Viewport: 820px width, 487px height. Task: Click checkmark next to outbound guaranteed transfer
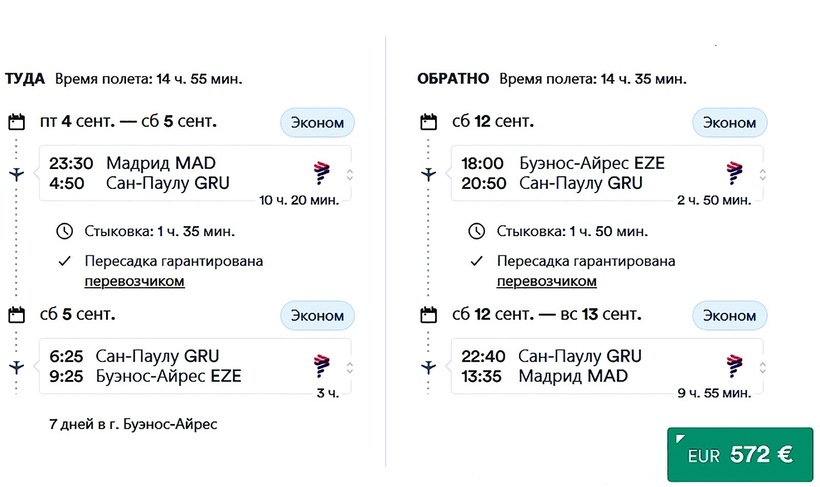[65, 261]
